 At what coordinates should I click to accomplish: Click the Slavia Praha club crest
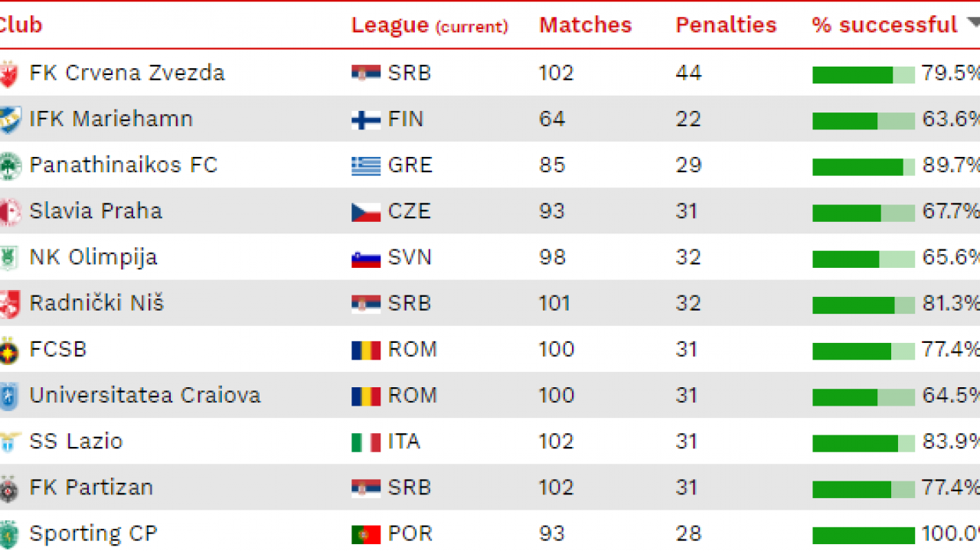(x=9, y=211)
